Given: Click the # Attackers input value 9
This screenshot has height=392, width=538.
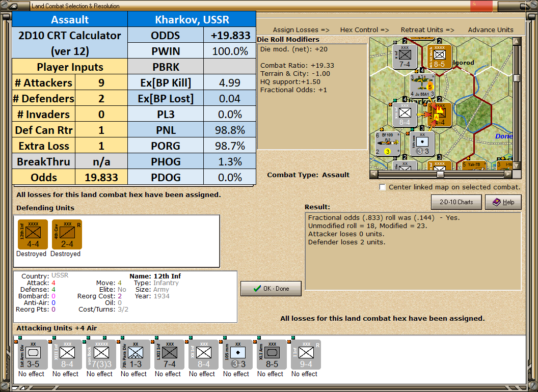Looking at the screenshot, I should (x=101, y=82).
